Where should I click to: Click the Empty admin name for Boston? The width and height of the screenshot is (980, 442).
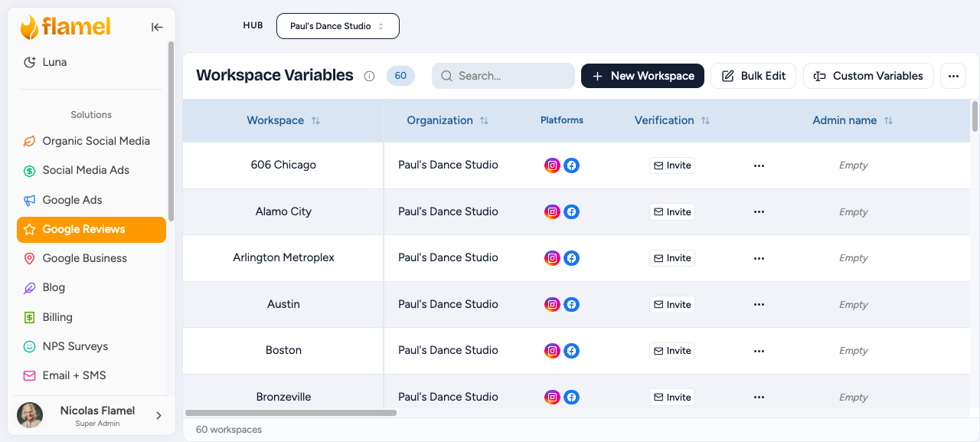coord(853,351)
